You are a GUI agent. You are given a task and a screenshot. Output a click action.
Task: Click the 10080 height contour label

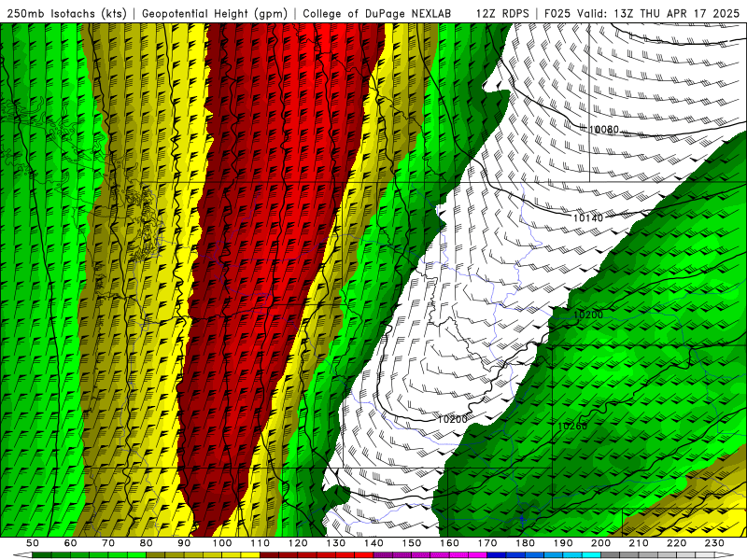coord(604,130)
